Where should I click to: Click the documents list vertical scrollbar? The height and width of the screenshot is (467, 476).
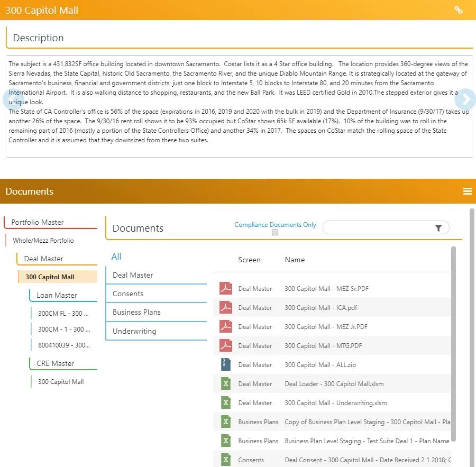click(454, 344)
